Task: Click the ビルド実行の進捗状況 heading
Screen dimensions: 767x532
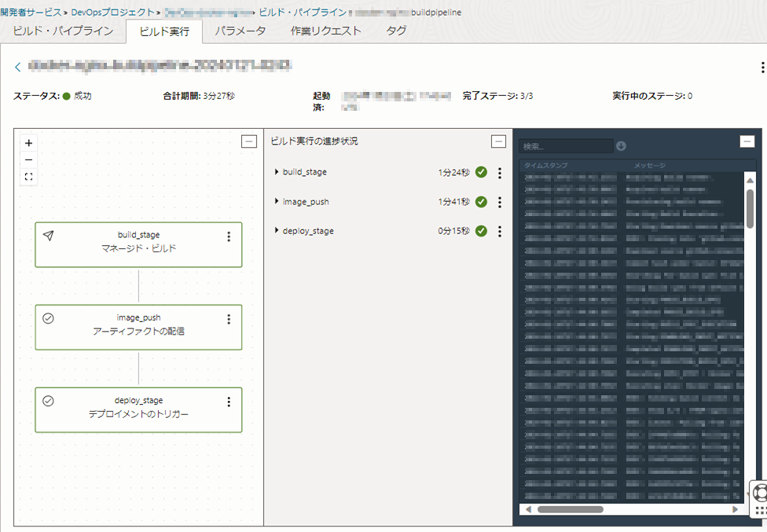Action: pos(314,141)
